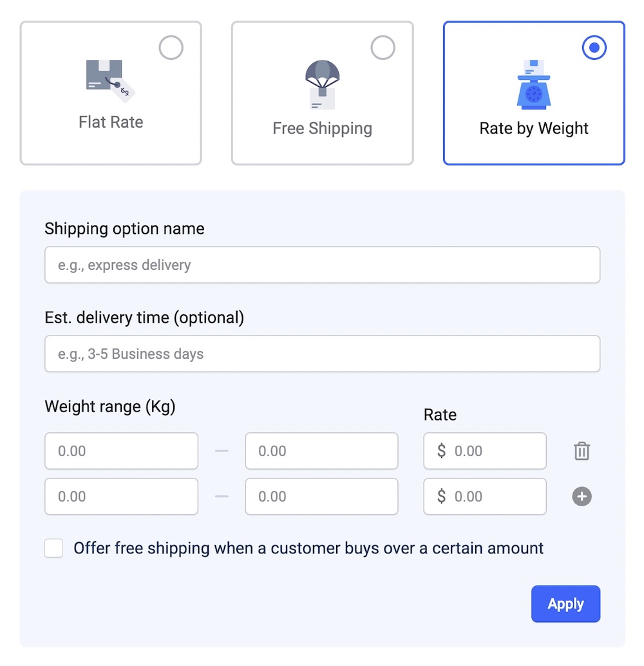This screenshot has width=644, height=666.
Task: Click first row maximum weight field
Action: 321,451
